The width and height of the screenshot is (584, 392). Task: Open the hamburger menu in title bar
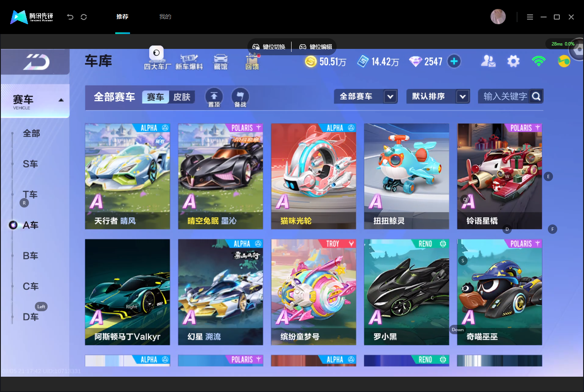pyautogui.click(x=530, y=17)
